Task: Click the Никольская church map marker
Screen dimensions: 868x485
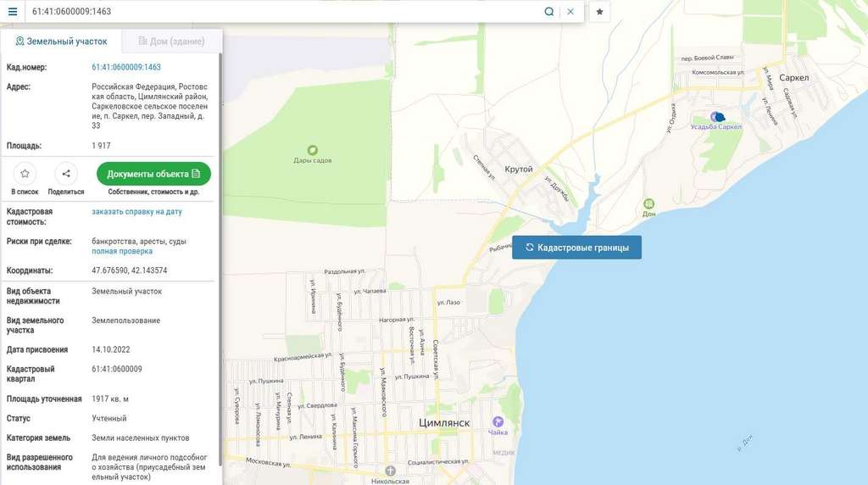Action: (390, 471)
